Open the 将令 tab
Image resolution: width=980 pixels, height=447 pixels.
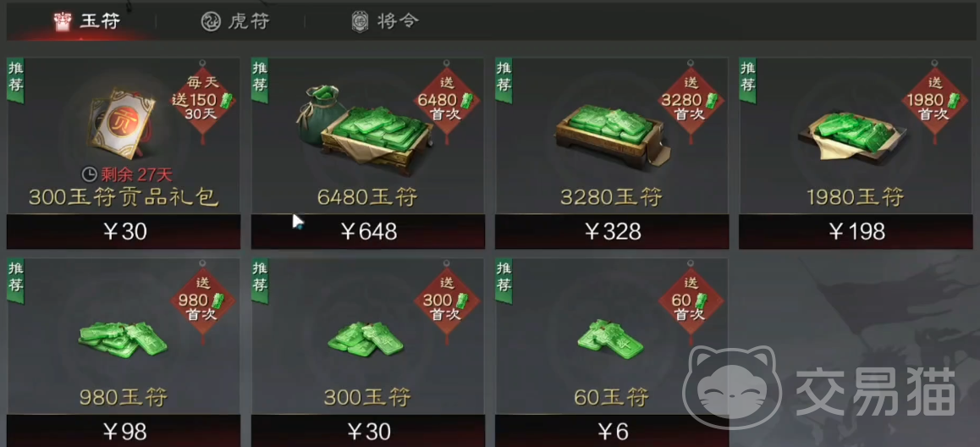384,21
